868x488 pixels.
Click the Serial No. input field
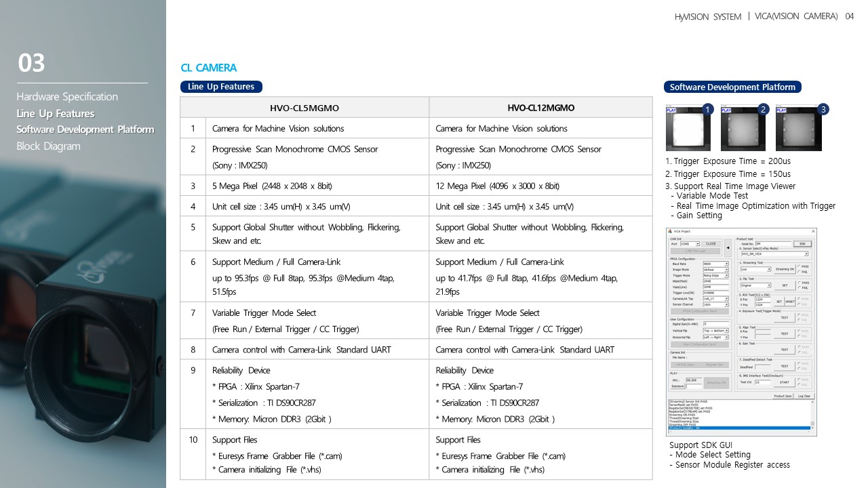pyautogui.click(x=773, y=244)
